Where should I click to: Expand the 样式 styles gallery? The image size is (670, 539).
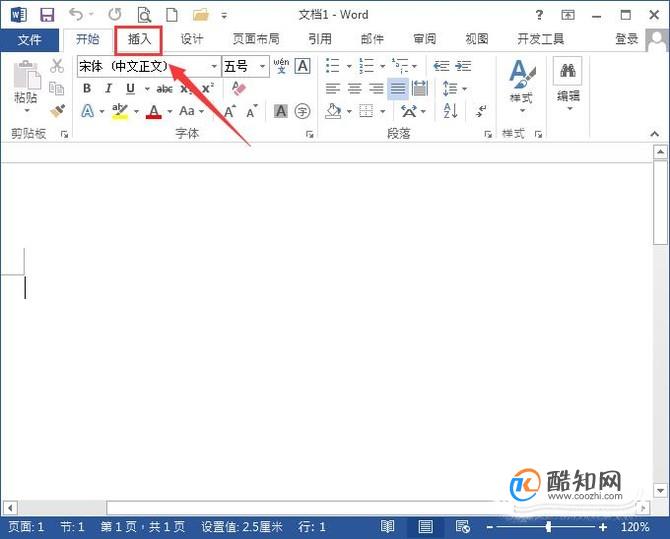click(522, 87)
